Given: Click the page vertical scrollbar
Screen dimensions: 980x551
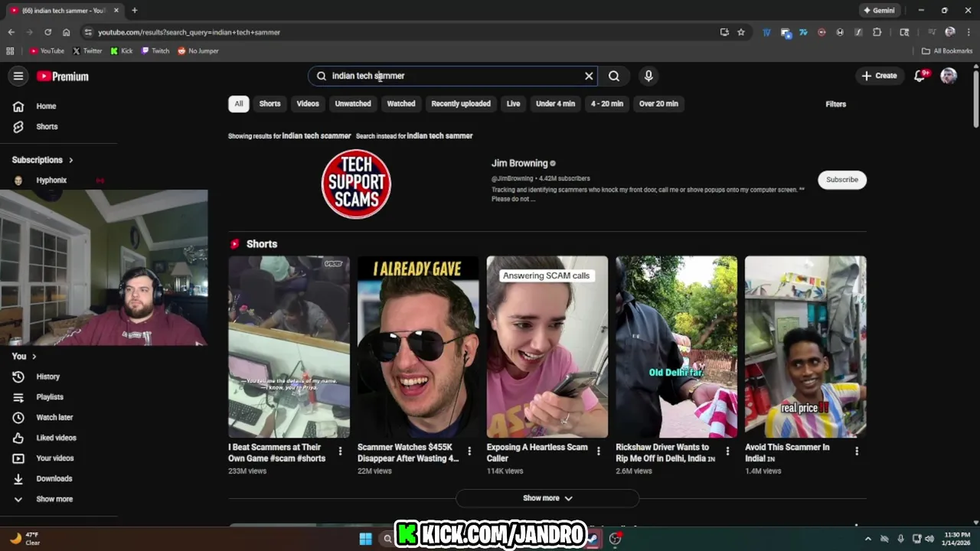Looking at the screenshot, I should coord(976,99).
